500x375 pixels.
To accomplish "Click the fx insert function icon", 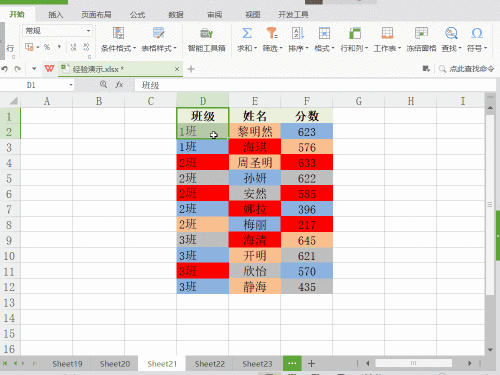I will tap(119, 85).
